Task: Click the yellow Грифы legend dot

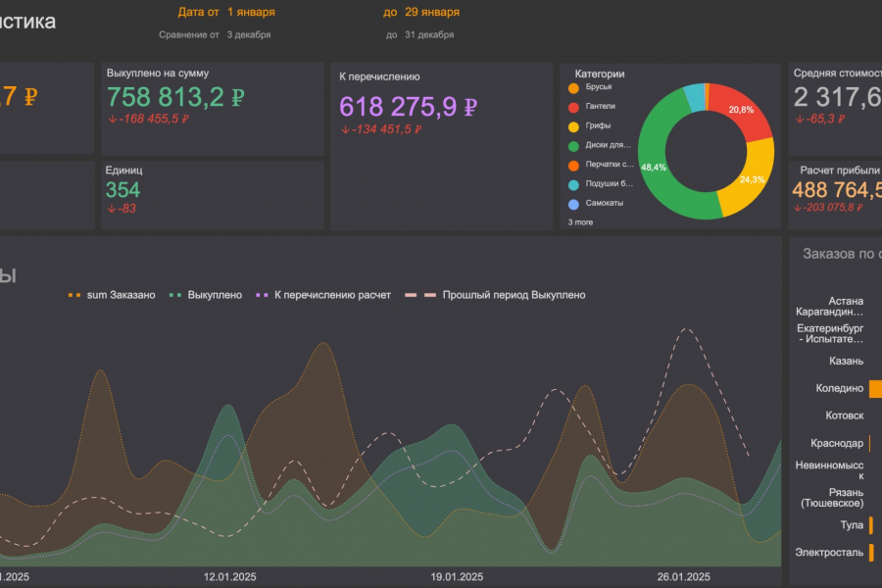Action: point(573,126)
